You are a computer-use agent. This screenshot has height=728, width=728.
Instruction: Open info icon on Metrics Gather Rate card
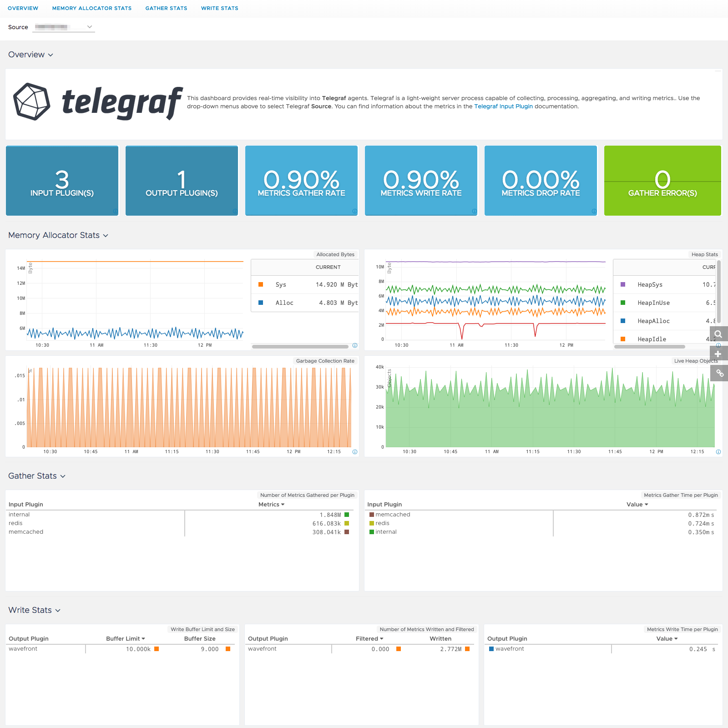pyautogui.click(x=354, y=211)
